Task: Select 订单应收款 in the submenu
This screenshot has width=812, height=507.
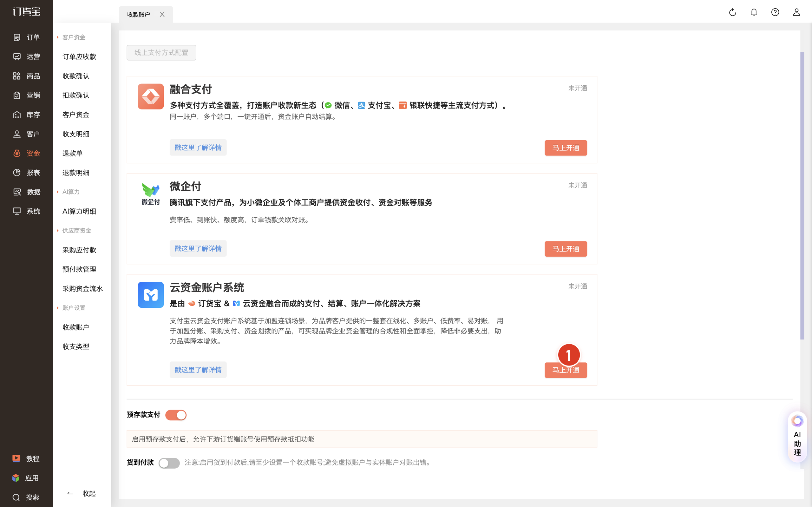Action: (x=79, y=57)
